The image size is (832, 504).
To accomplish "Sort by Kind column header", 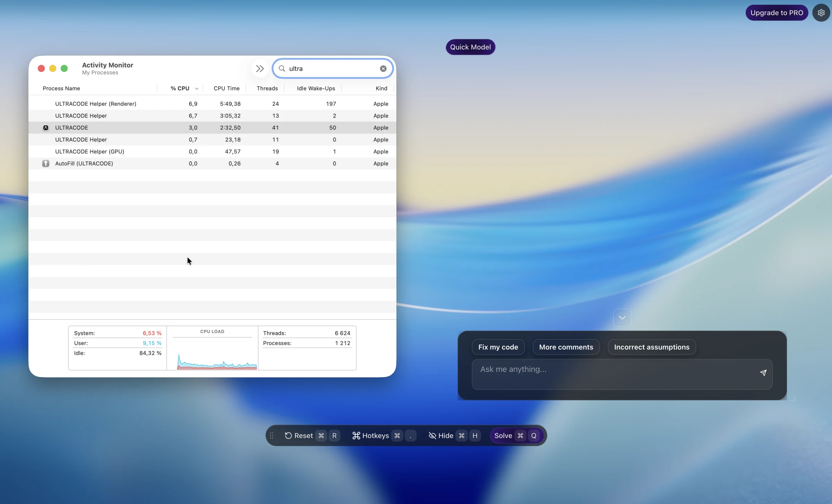I will point(381,88).
